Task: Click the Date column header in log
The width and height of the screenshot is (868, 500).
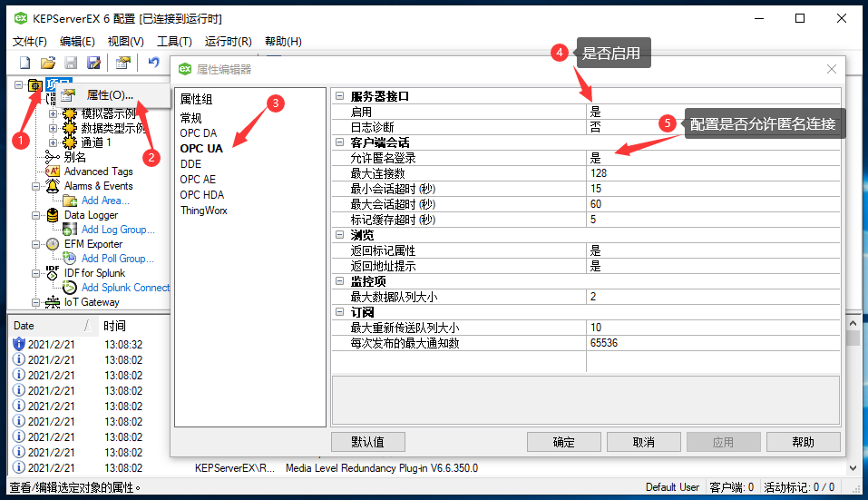Action: pyautogui.click(x=53, y=326)
